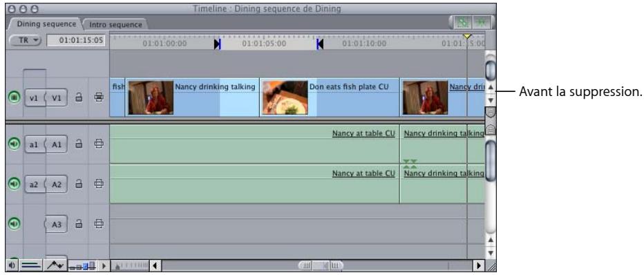Click the zoom control slider at bottom
This screenshot has width=644, height=275.
pos(129,266)
